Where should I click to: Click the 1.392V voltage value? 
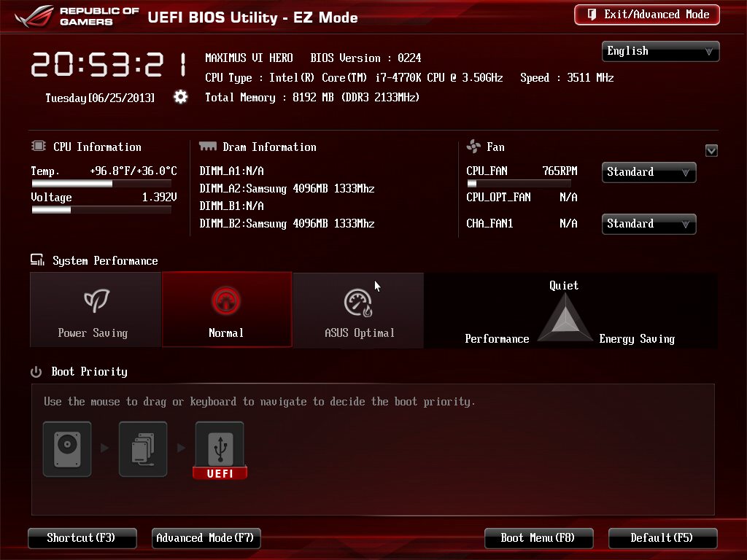[160, 197]
